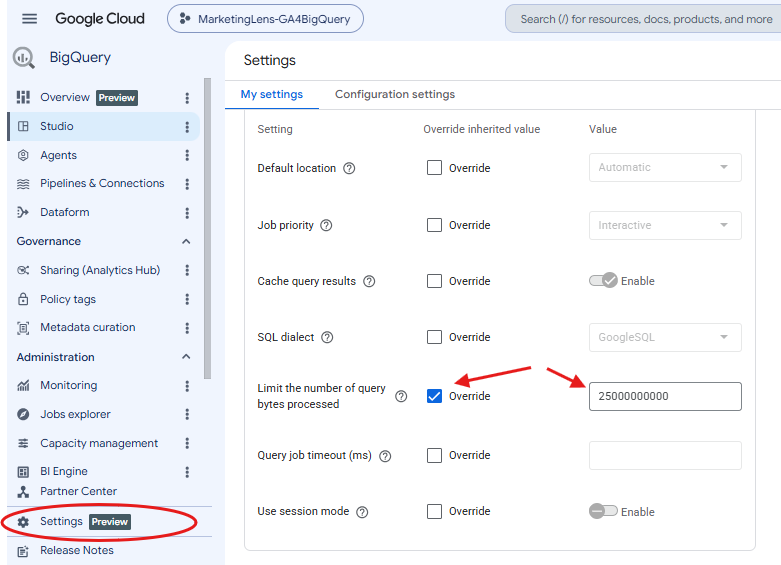Open the SQL dialect GoogleSQL dropdown
The width and height of the screenshot is (781, 565).
[x=665, y=337]
